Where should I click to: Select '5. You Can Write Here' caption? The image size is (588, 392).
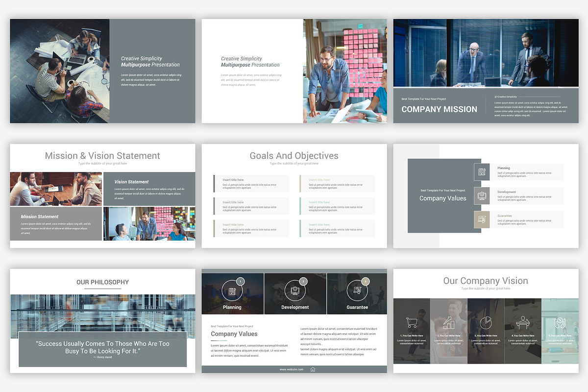coord(560,336)
